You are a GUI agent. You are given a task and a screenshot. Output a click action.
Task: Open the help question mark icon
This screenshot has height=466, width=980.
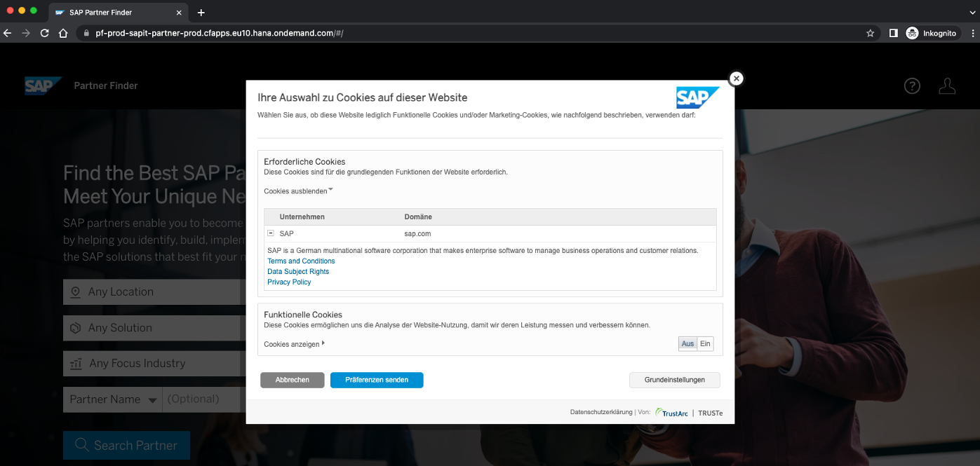[911, 85]
